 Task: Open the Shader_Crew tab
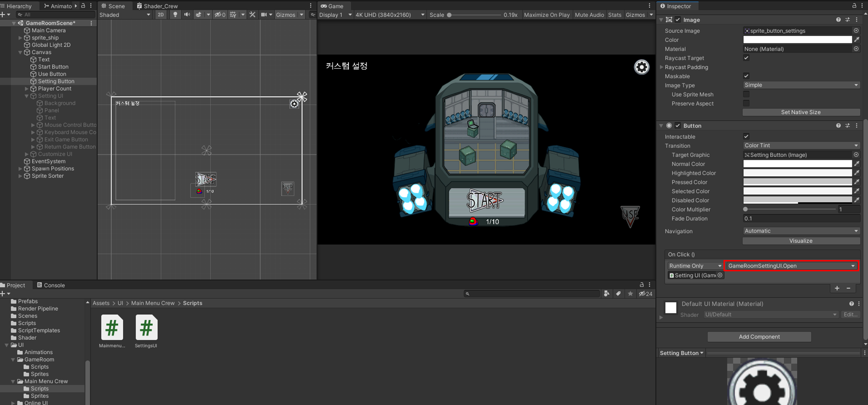click(157, 6)
